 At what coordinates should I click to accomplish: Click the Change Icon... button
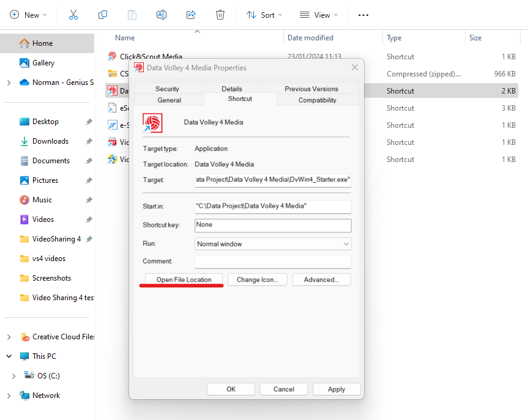click(x=257, y=279)
